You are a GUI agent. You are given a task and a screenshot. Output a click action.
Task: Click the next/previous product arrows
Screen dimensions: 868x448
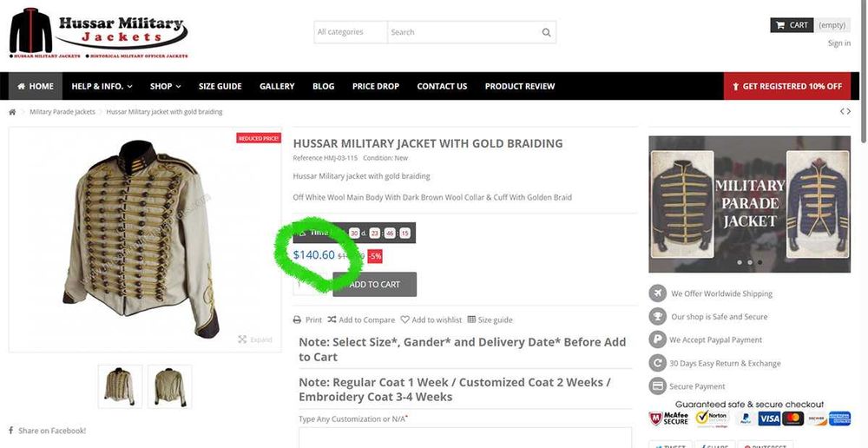pyautogui.click(x=845, y=111)
